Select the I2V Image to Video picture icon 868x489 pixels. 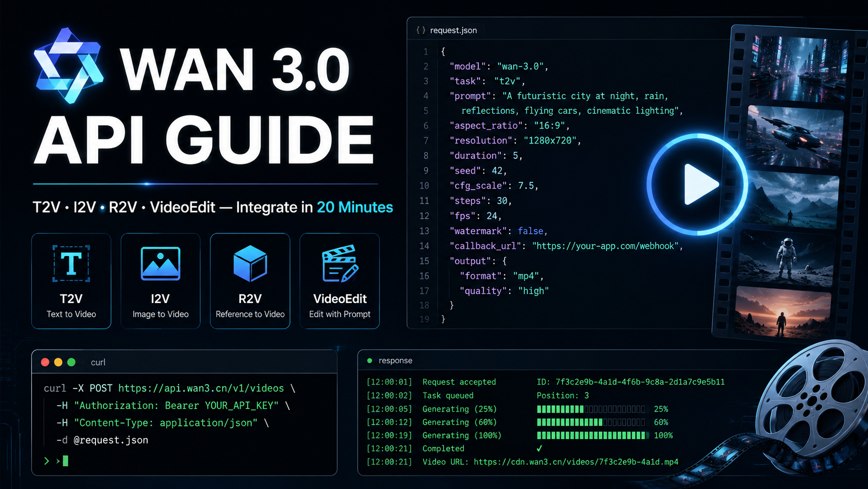tap(160, 263)
